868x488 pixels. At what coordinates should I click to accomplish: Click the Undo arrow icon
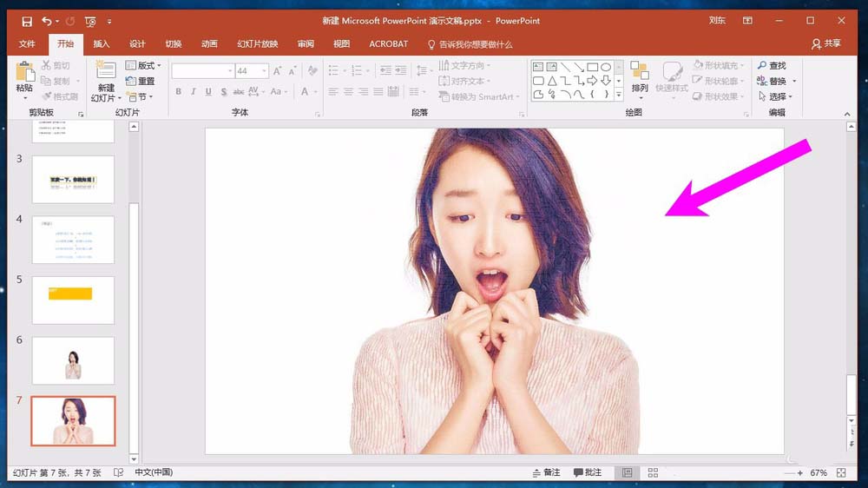pos(47,21)
